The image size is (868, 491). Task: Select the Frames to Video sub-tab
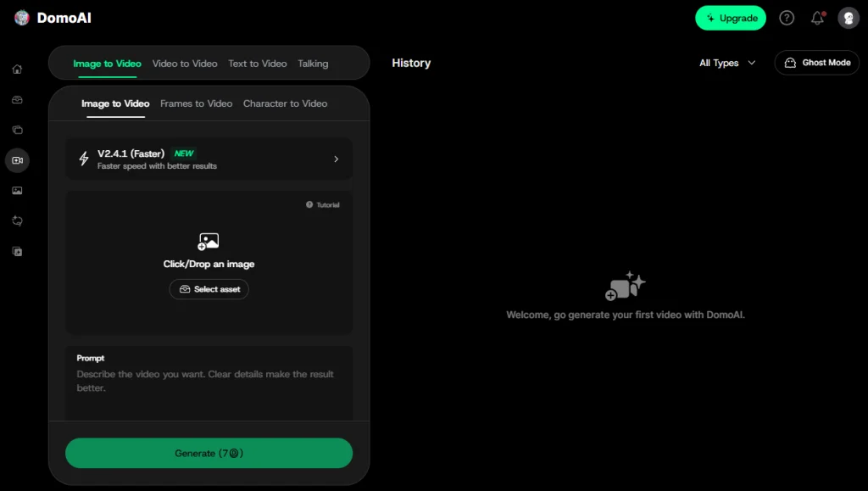coord(196,103)
